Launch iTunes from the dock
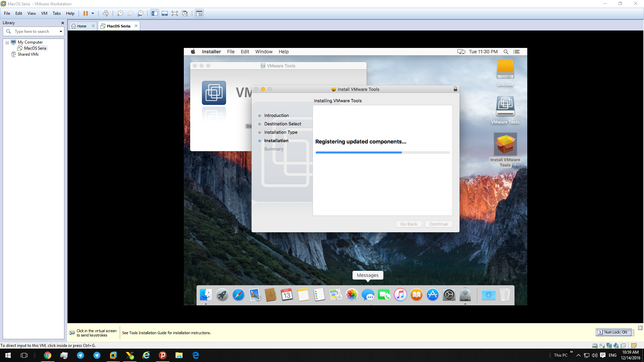The height and width of the screenshot is (362, 644). [400, 295]
